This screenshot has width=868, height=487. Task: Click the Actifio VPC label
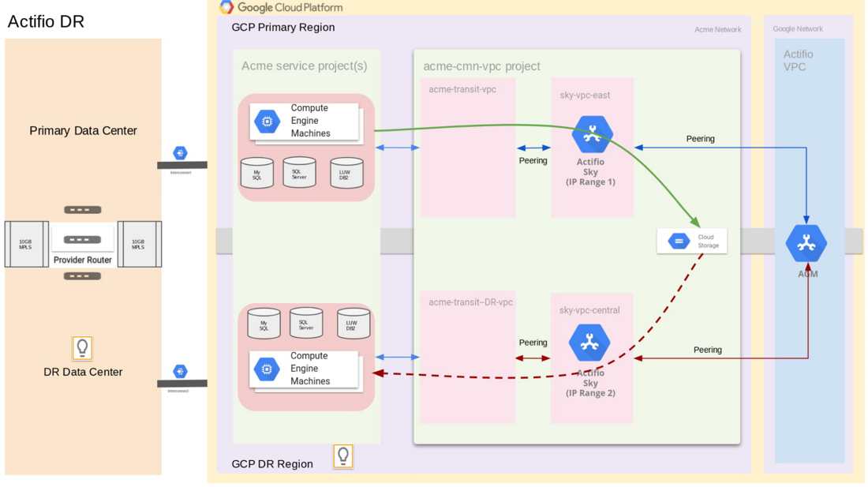(799, 60)
